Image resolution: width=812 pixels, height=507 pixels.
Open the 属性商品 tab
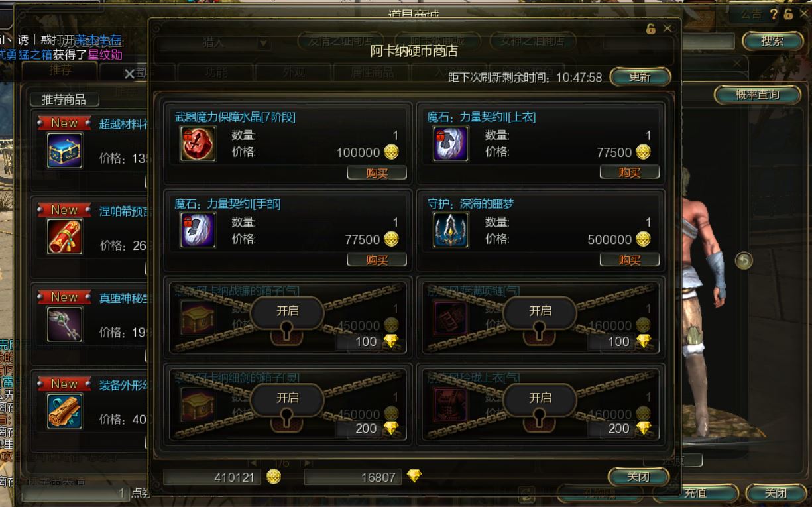371,72
